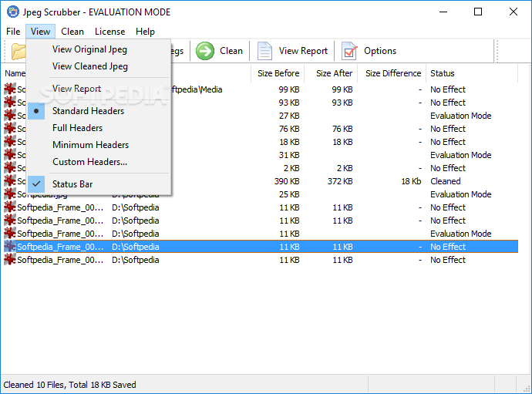532x394 pixels.
Task: Click the View Report toolbar button label
Action: pos(303,51)
